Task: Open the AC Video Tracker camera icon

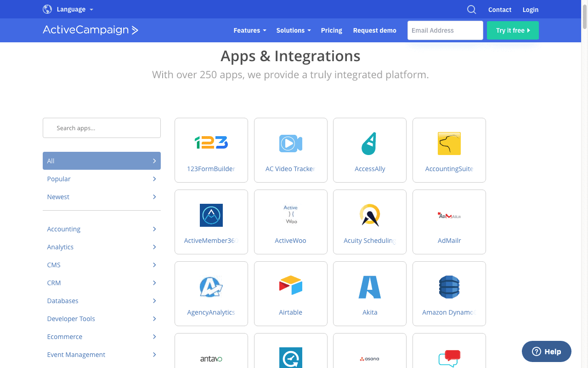Action: point(291,143)
